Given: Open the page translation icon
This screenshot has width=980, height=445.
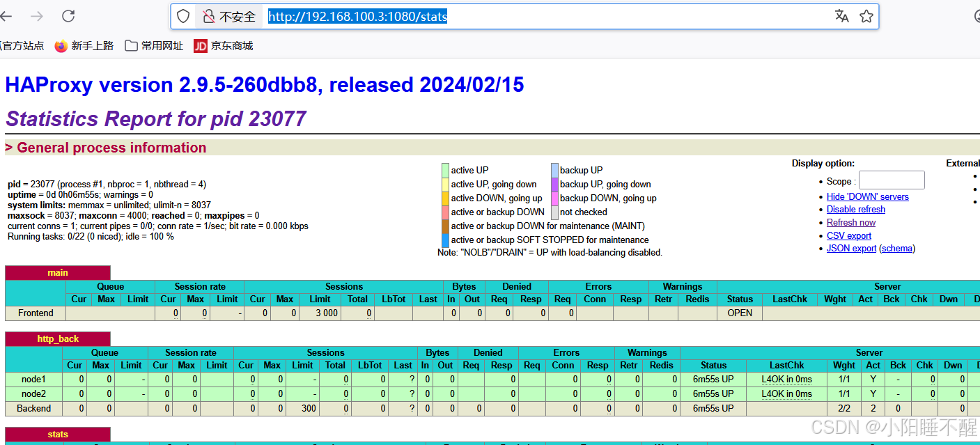Looking at the screenshot, I should coord(841,16).
